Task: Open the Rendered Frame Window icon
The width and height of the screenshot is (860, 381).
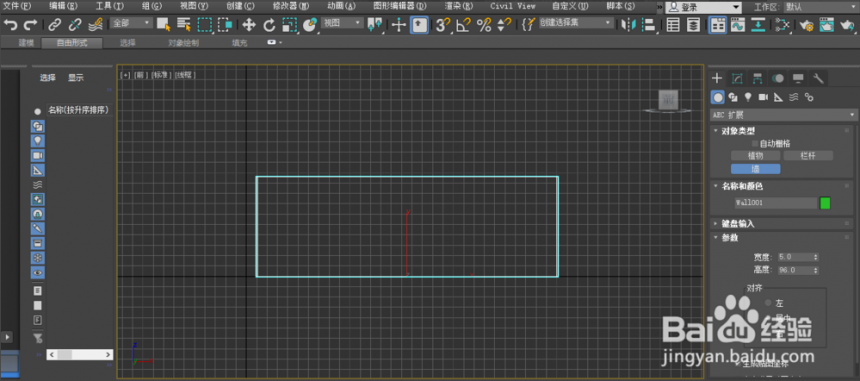Action: (827, 25)
